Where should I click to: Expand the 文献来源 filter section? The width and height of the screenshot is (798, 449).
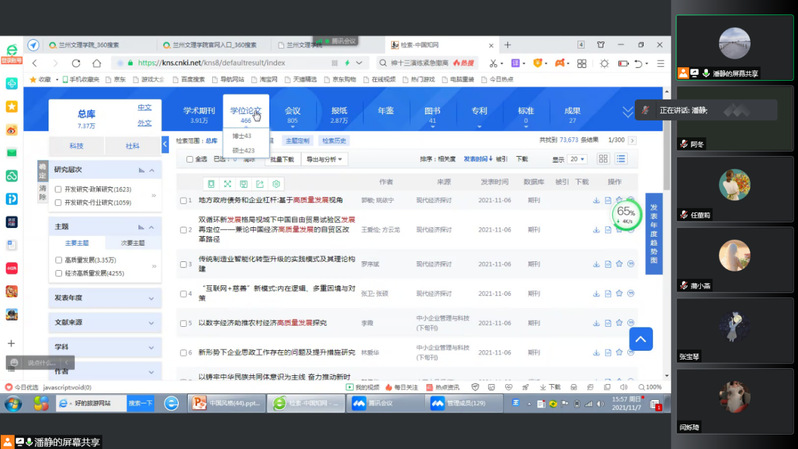pyautogui.click(x=104, y=322)
